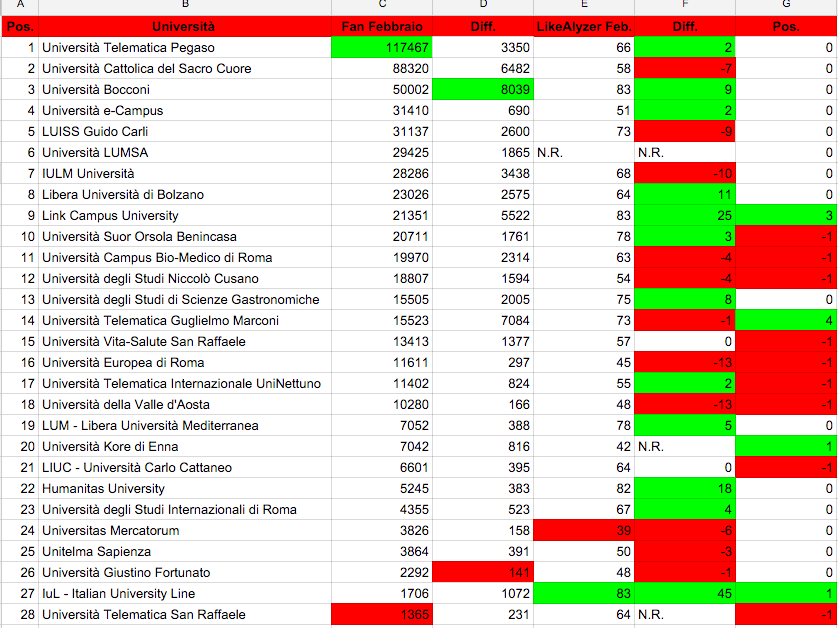Select the red Diff. cell -10
The width and height of the screenshot is (838, 628).
tap(685, 173)
